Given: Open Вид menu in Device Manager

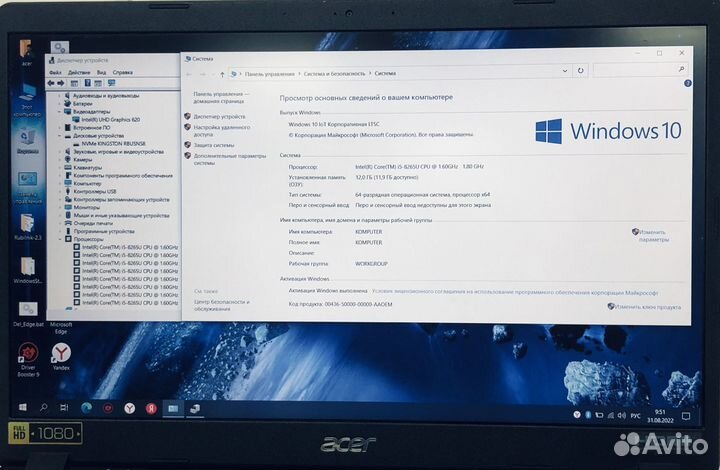Looking at the screenshot, I should (101, 73).
